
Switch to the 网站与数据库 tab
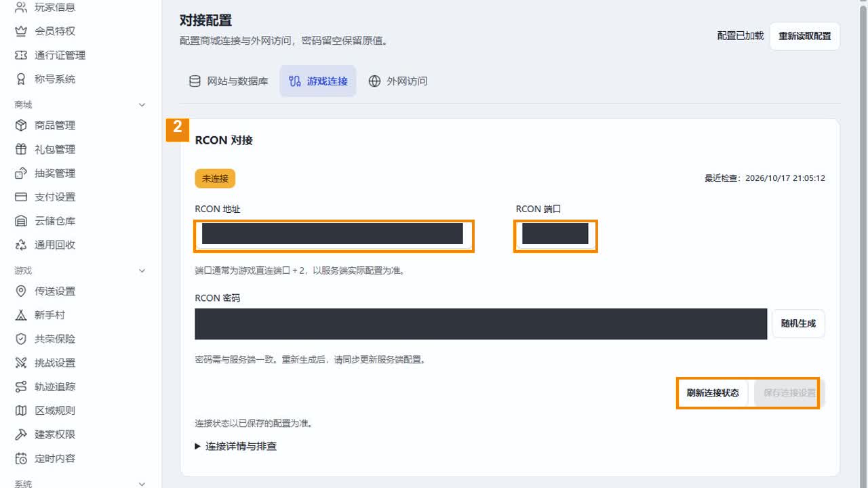pyautogui.click(x=229, y=81)
